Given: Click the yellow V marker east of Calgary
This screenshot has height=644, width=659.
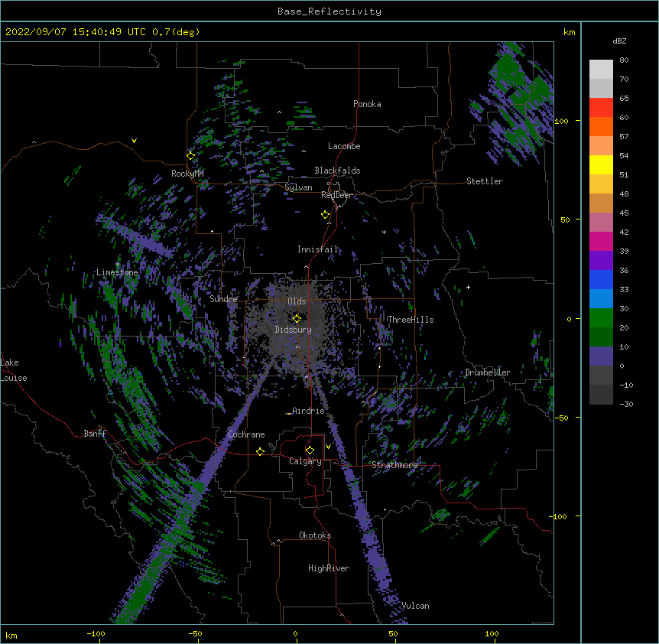Looking at the screenshot, I should 328,447.
